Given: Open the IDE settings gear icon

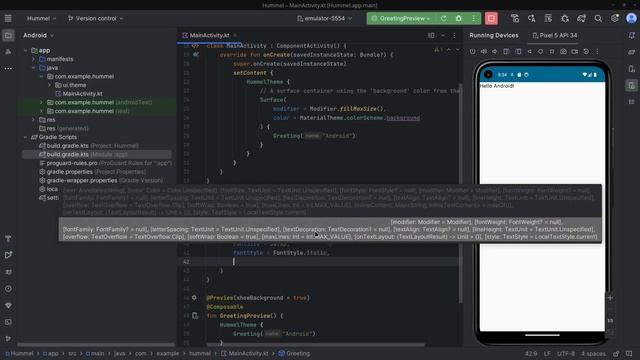Looking at the screenshot, I should click(x=615, y=18).
